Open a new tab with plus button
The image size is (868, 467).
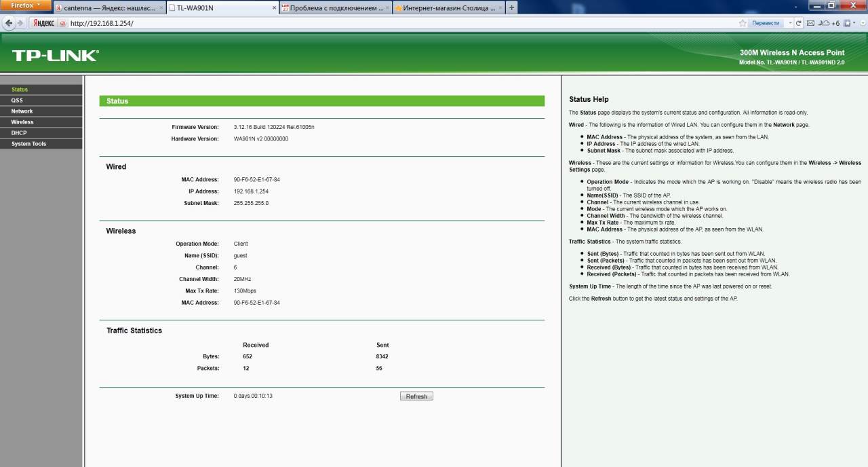coord(511,7)
